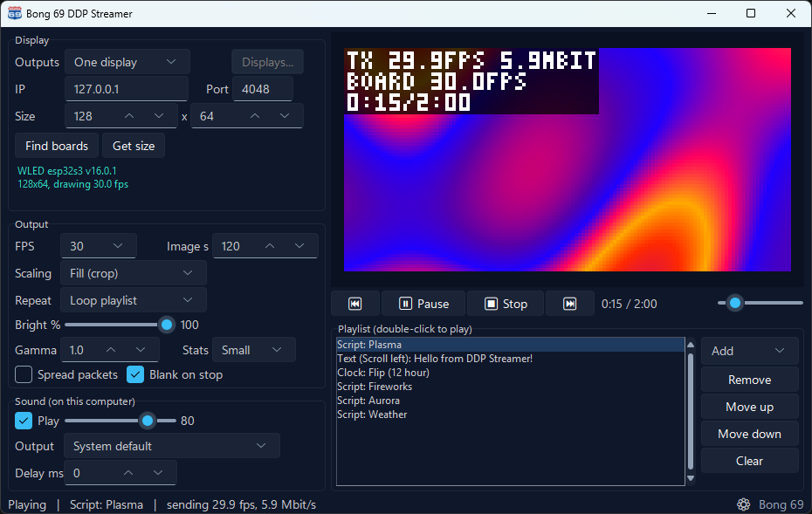
Task: Decrease height size with down arrow
Action: tap(285, 116)
